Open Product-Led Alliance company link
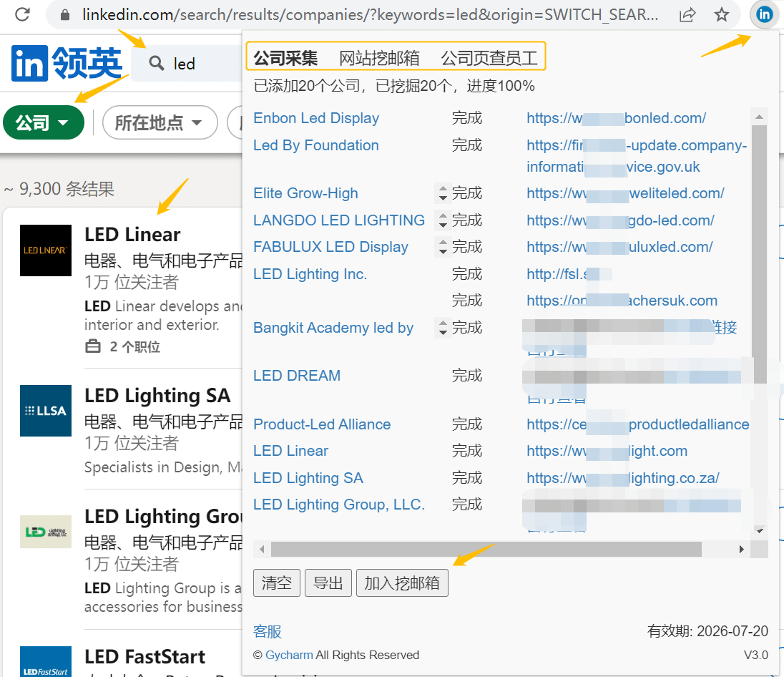Screen dimensions: 784x677 point(322,424)
